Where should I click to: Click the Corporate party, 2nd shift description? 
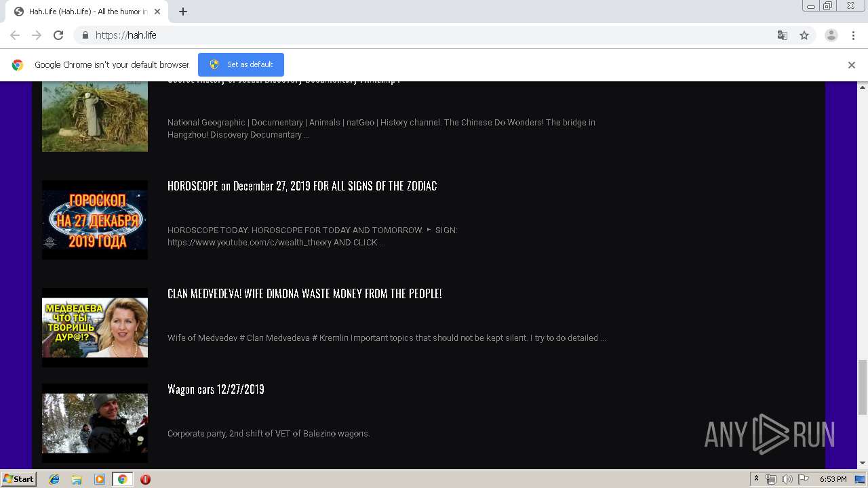pos(269,433)
